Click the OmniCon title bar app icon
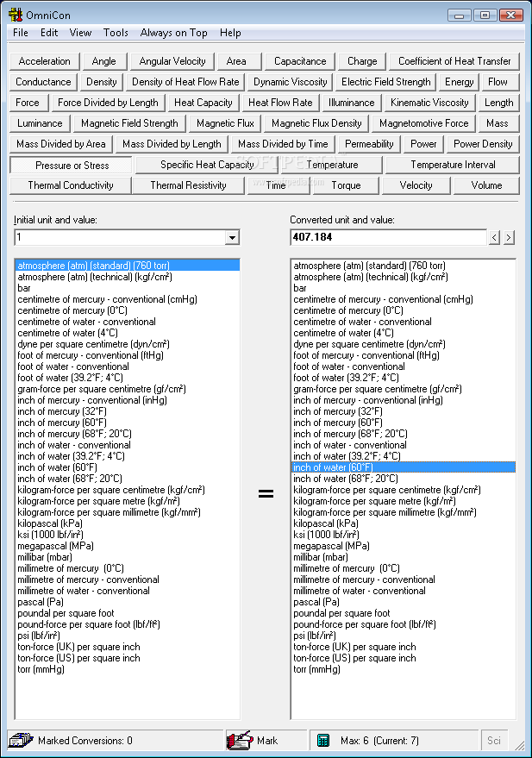532x758 pixels. point(16,15)
